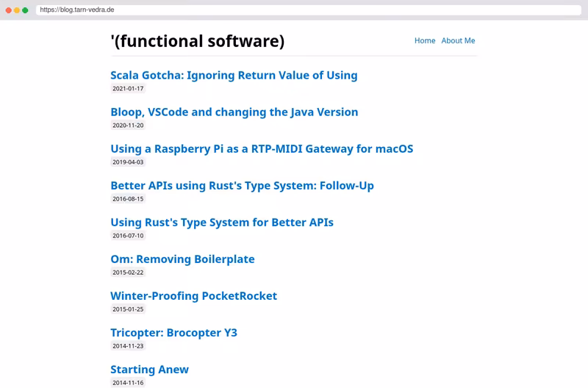Open Starting Anew post
The image size is (588, 388).
[150, 369]
